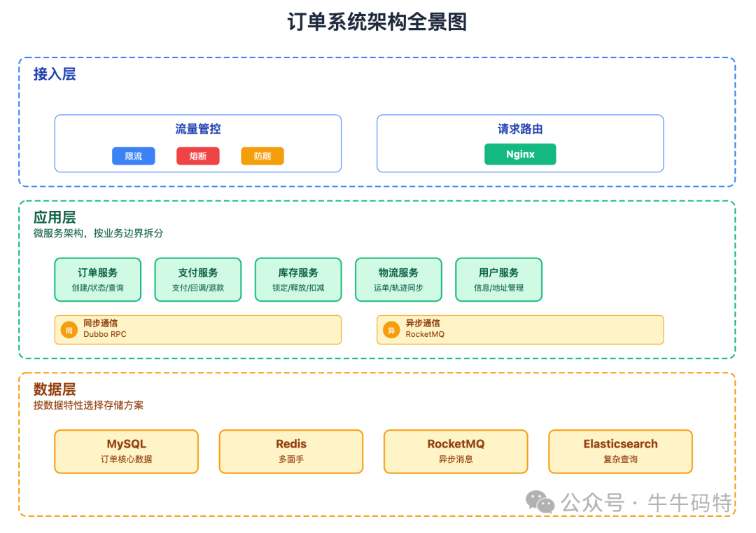The height and width of the screenshot is (533, 756).
Task: Select the 支付服务 card
Action: tap(198, 279)
